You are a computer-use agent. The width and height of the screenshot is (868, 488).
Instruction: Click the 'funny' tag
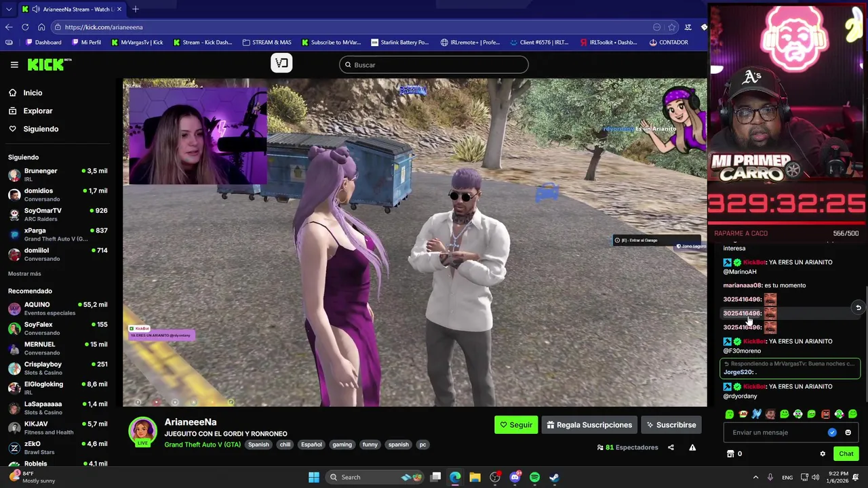370,445
